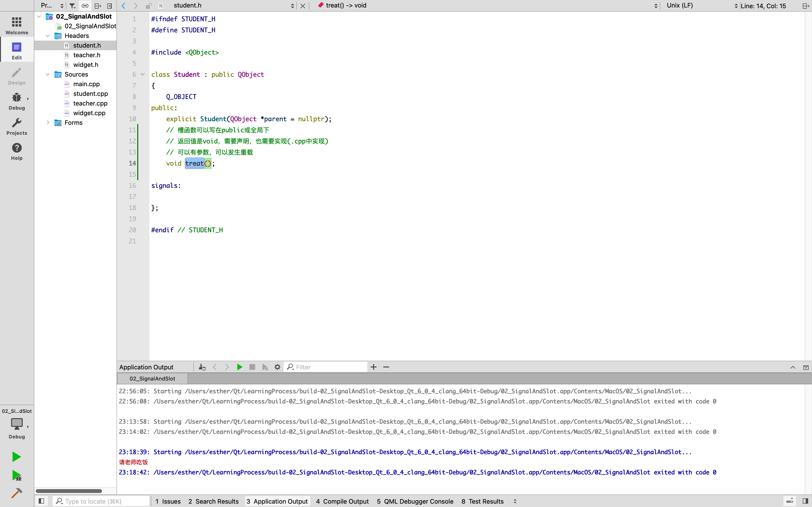Image resolution: width=812 pixels, height=507 pixels.
Task: Click the project tree filter icon
Action: (72, 6)
